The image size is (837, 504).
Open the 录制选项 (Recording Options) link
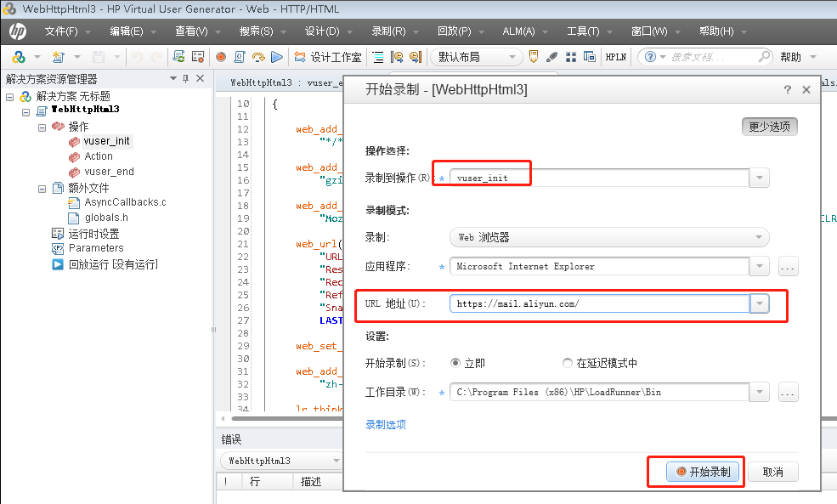tap(386, 424)
